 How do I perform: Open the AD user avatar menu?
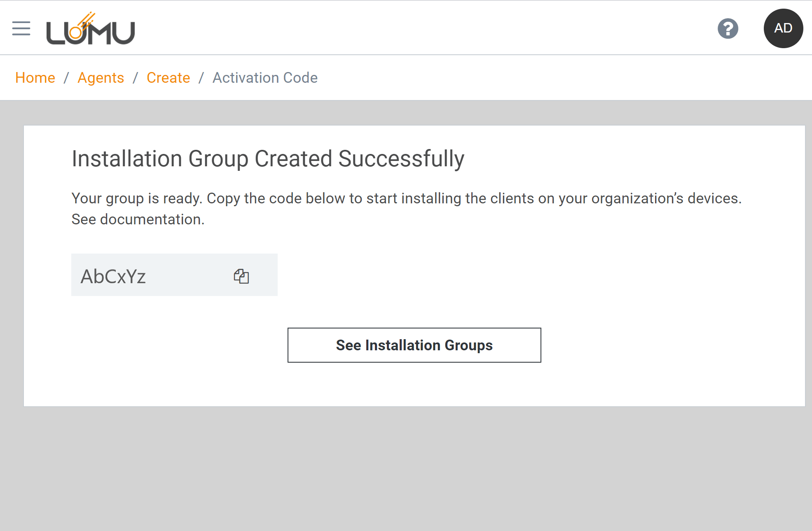(783, 28)
